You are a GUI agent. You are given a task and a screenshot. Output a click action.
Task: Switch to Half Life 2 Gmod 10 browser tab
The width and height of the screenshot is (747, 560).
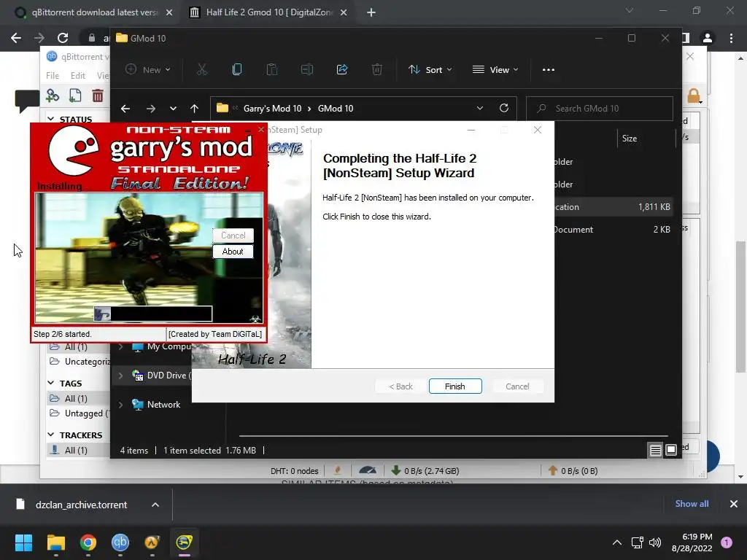click(268, 12)
